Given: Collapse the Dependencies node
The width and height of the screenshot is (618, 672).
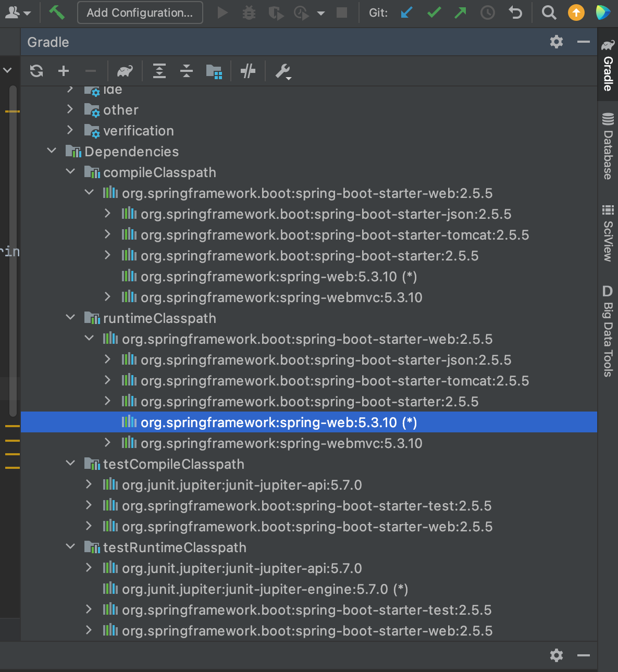Looking at the screenshot, I should (x=52, y=151).
